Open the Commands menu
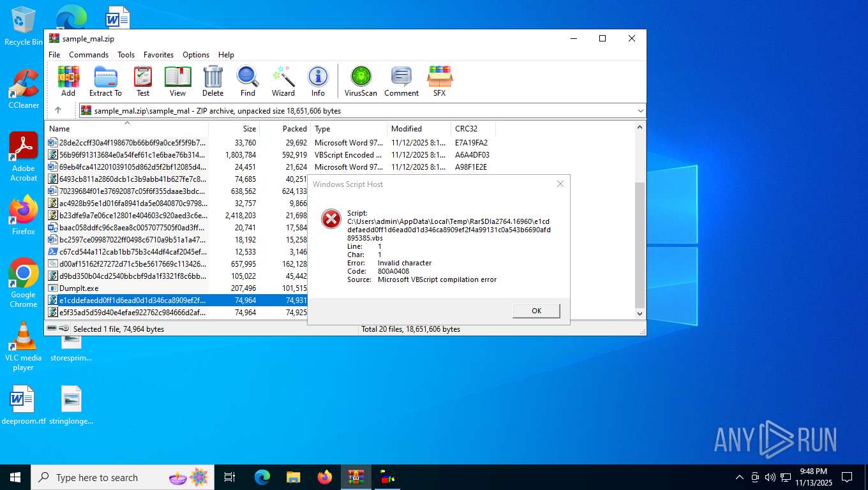The height and width of the screenshot is (490, 868). [89, 55]
